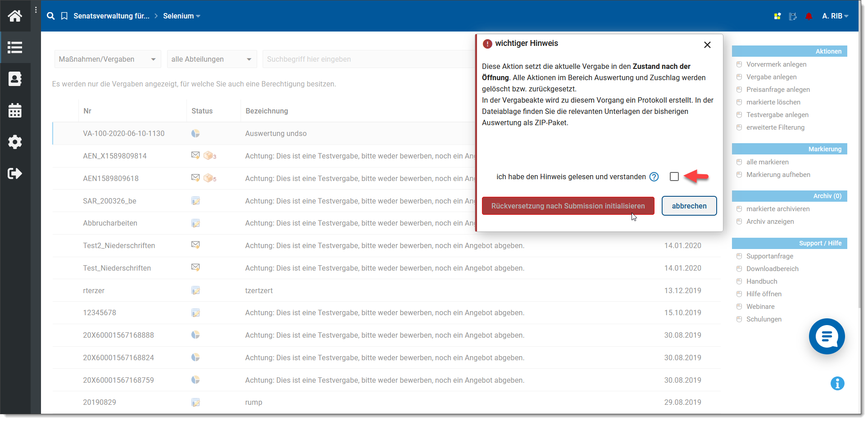Open the contacts sidebar icon
The width and height of the screenshot is (868, 421).
pyautogui.click(x=15, y=79)
